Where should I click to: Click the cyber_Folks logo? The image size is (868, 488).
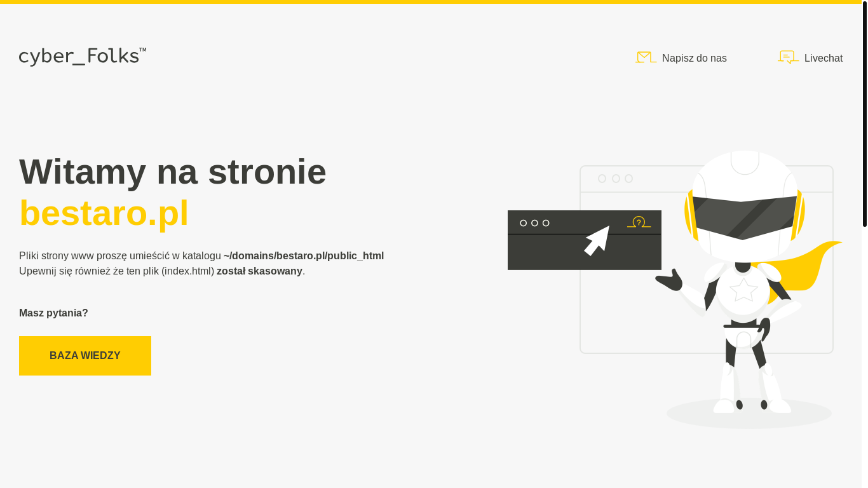tap(83, 57)
